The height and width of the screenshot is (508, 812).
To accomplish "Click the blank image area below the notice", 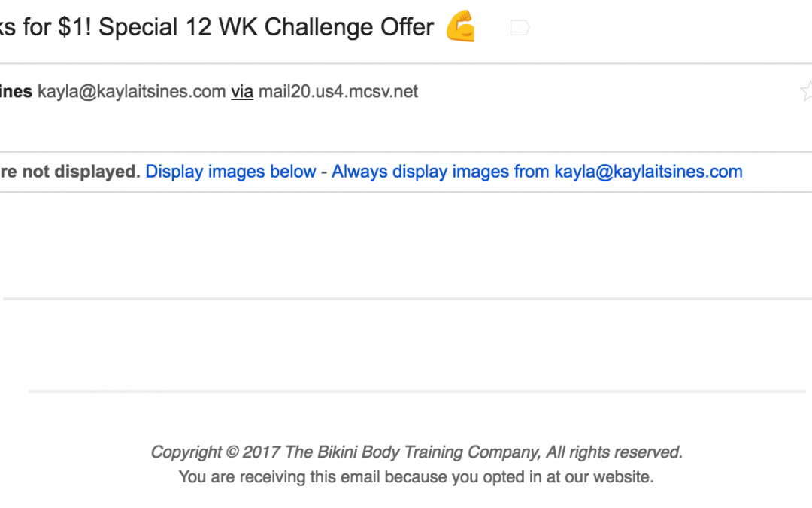I will 406,244.
